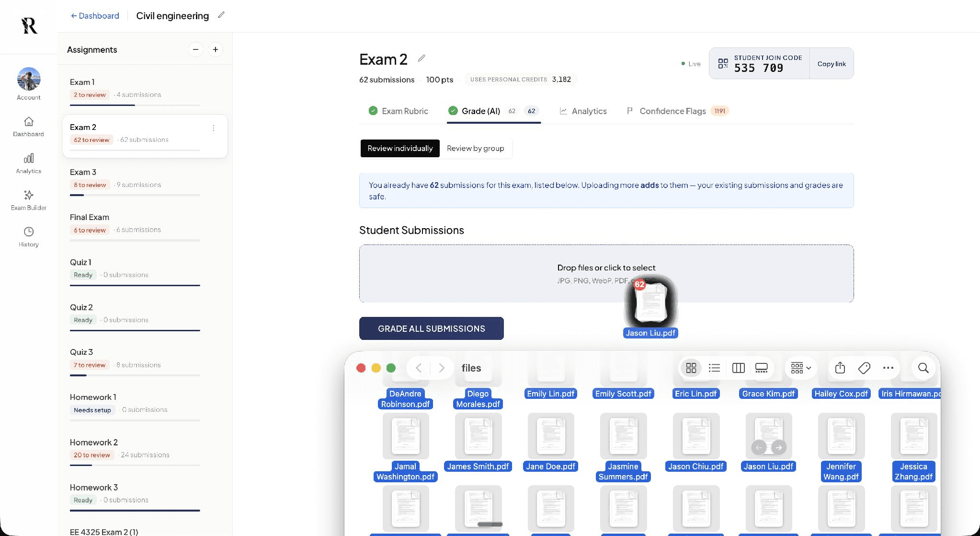Open the Exam Rubric tab

[x=399, y=111]
